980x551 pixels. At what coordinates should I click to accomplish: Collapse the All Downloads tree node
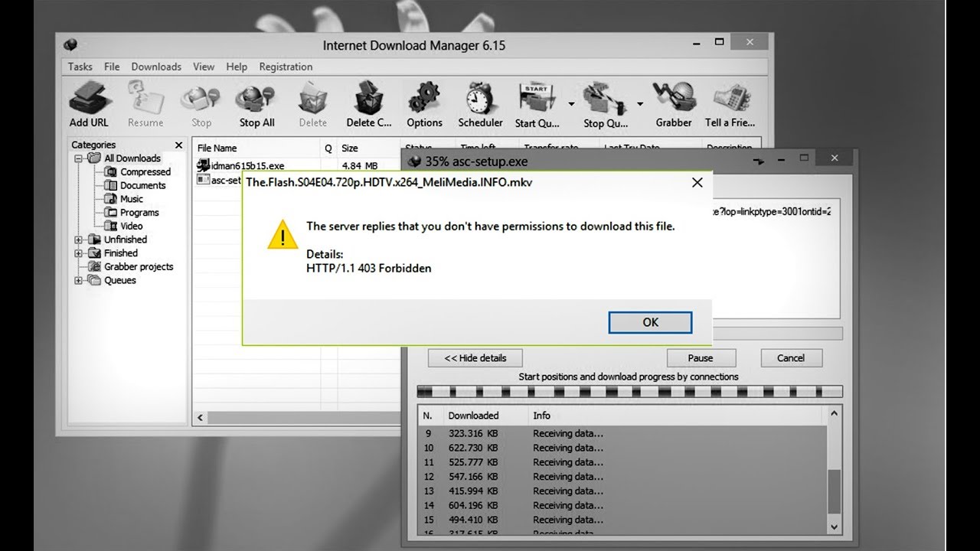coord(78,158)
